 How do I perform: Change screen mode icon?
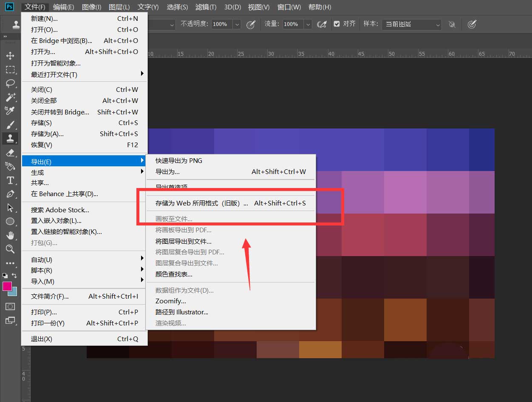[10, 320]
